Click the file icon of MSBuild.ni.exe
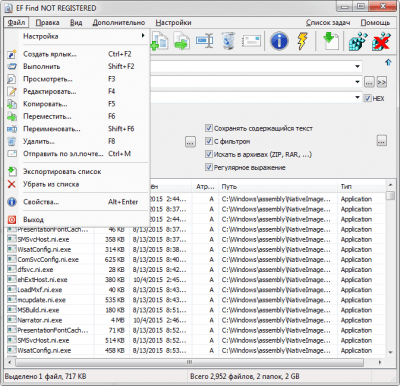Screen dimensions: 400x386 [x=12, y=310]
